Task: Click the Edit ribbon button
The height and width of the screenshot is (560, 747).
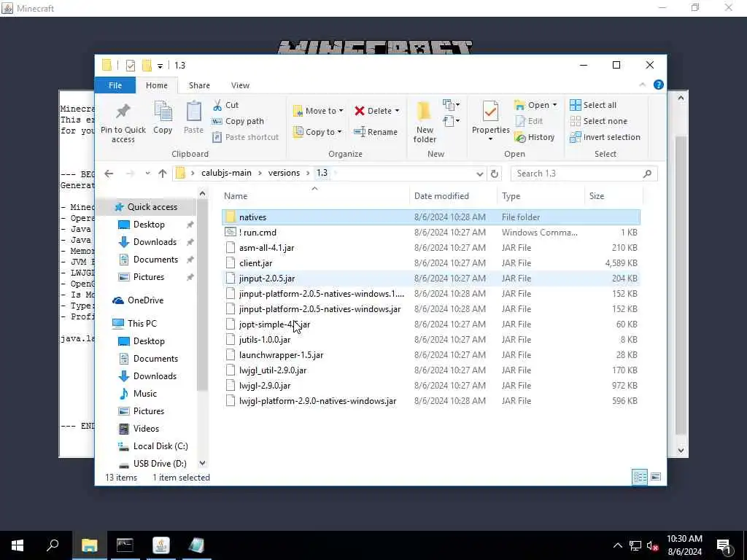Action: [x=529, y=121]
